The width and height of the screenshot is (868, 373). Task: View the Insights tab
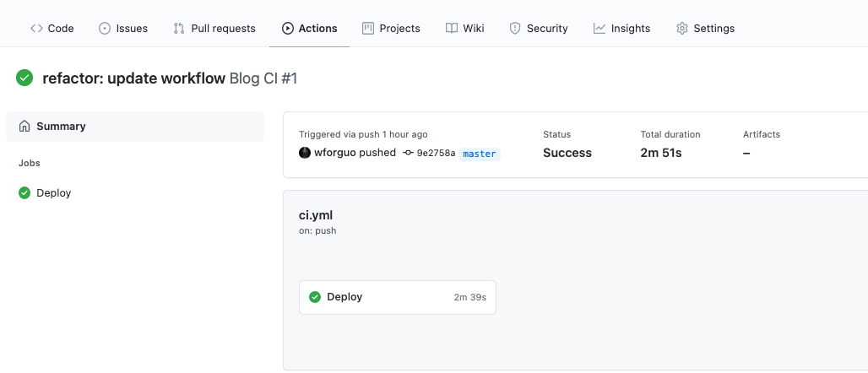621,28
